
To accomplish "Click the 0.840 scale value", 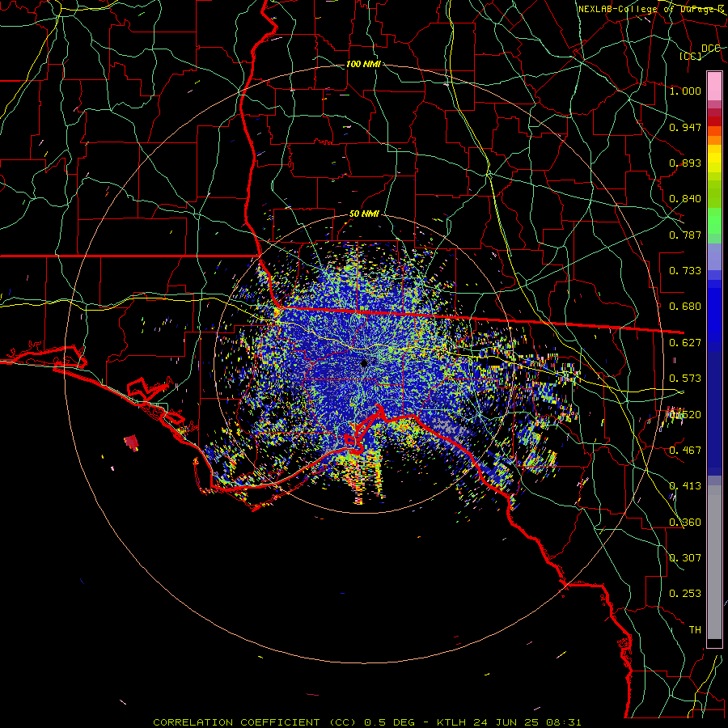I will (x=685, y=199).
